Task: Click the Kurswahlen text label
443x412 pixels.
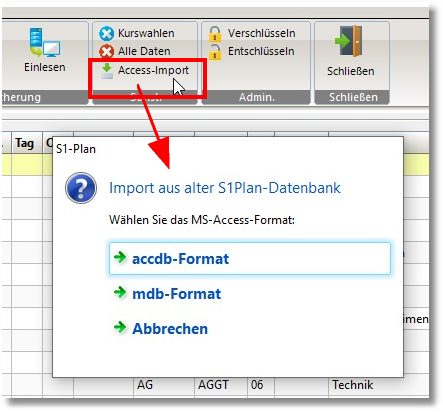Action: pyautogui.click(x=146, y=33)
